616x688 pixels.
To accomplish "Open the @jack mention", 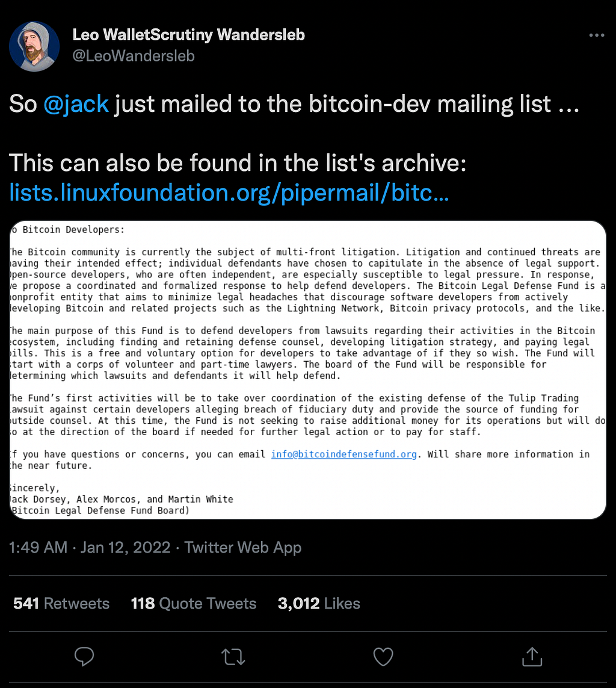I will 76,104.
